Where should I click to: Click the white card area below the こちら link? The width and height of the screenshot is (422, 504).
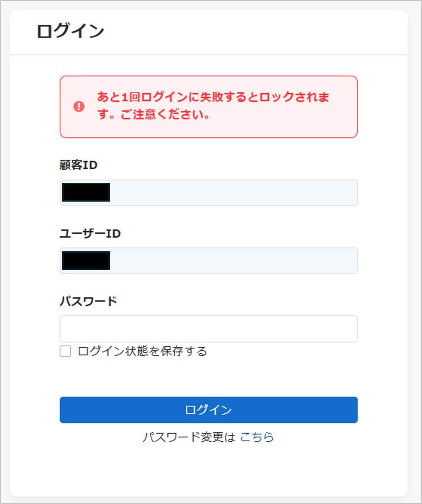pos(209,469)
